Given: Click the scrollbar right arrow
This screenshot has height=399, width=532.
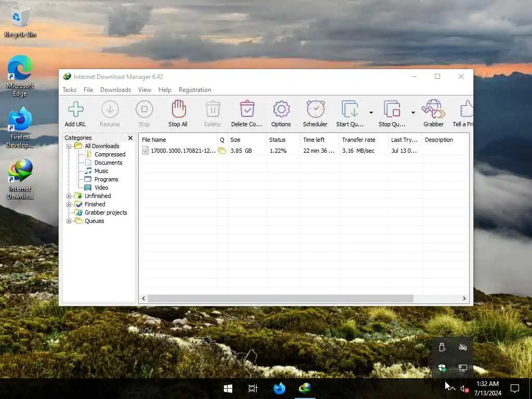Looking at the screenshot, I should click(x=464, y=298).
